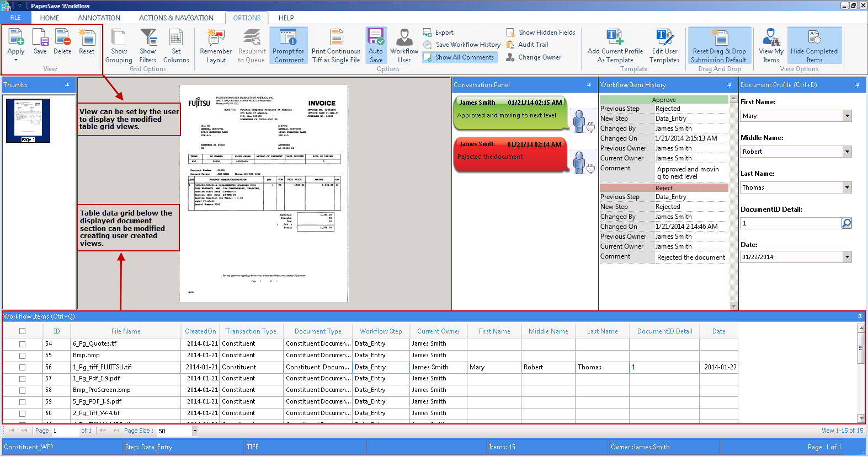Sort by the Current Owner column
The image size is (868, 457).
(439, 331)
